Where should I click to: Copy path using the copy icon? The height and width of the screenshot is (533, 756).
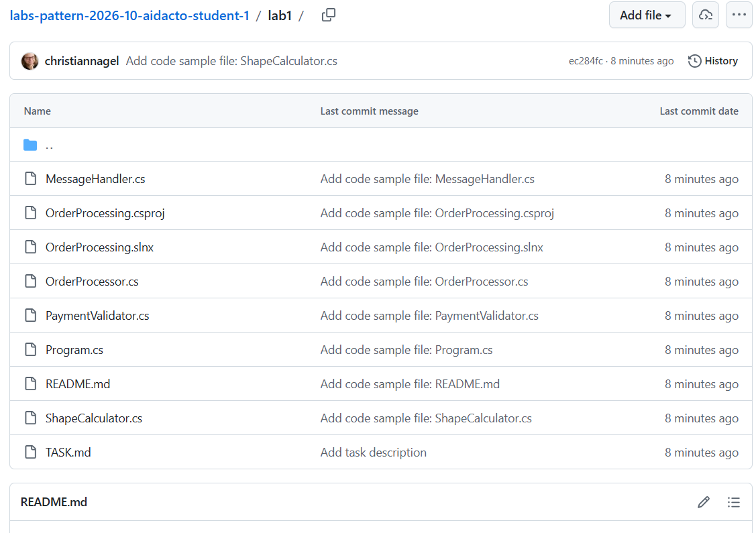pyautogui.click(x=328, y=15)
